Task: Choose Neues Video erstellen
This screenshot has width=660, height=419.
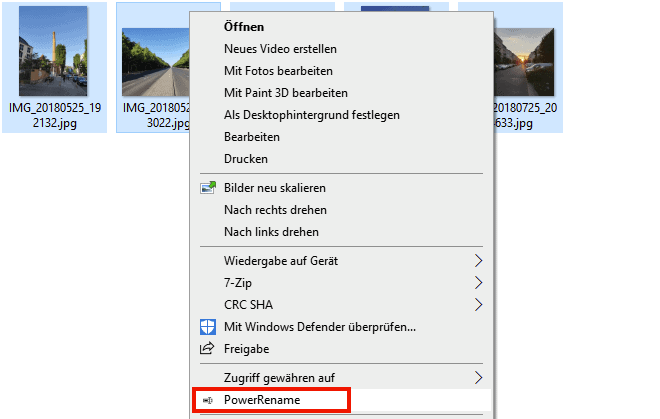Action: click(280, 49)
